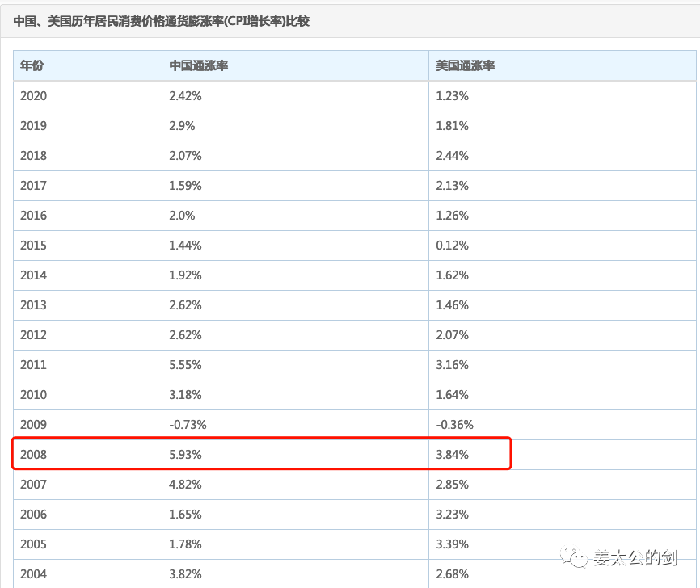Click the year cell 2010

click(33, 395)
